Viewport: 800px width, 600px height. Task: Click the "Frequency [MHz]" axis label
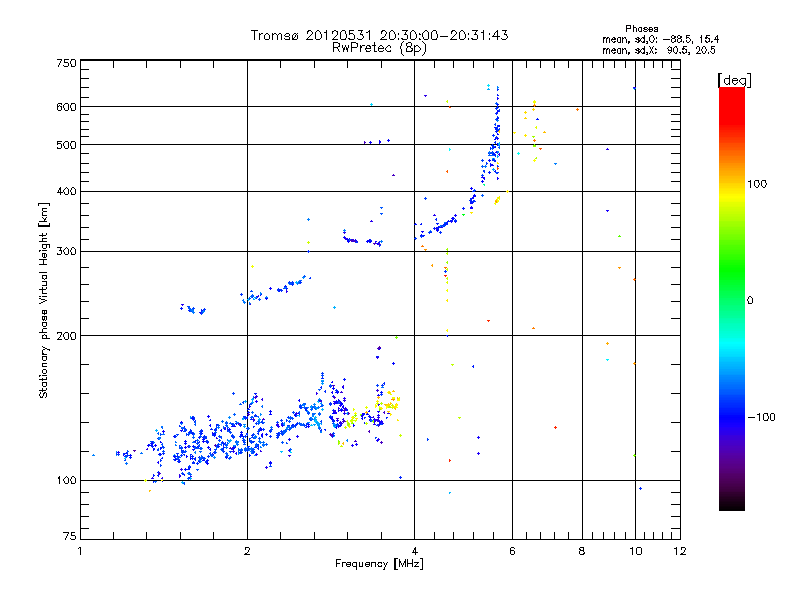click(379, 564)
